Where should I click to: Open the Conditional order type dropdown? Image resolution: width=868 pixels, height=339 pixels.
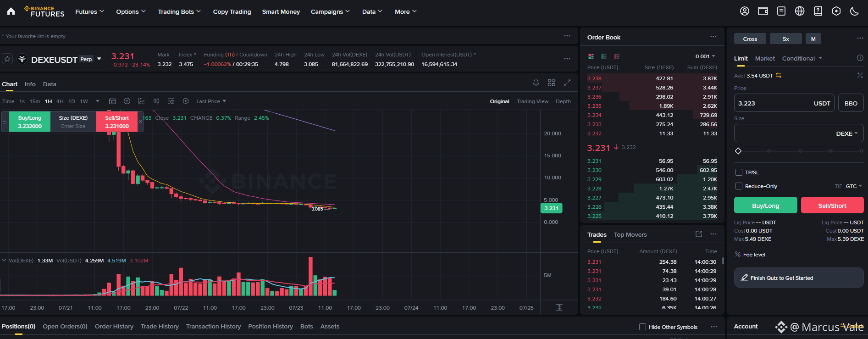tap(802, 58)
